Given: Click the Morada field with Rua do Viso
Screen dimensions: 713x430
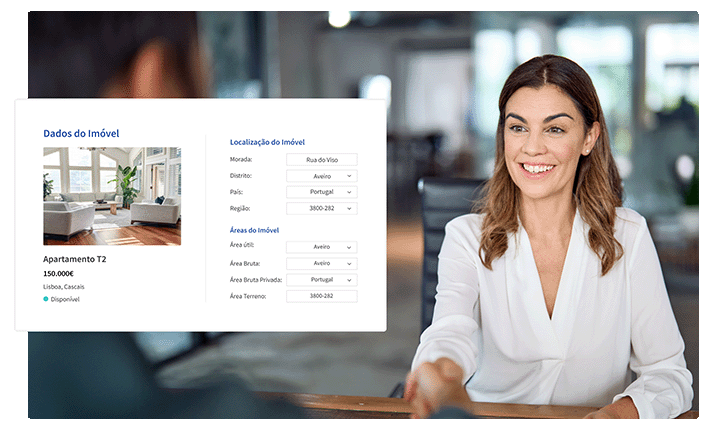Looking at the screenshot, I should (321, 159).
